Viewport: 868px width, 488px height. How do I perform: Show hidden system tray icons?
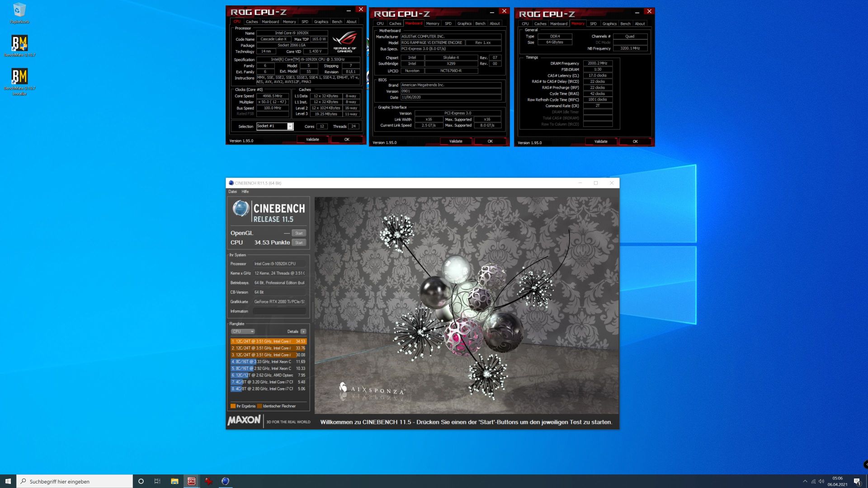point(805,481)
